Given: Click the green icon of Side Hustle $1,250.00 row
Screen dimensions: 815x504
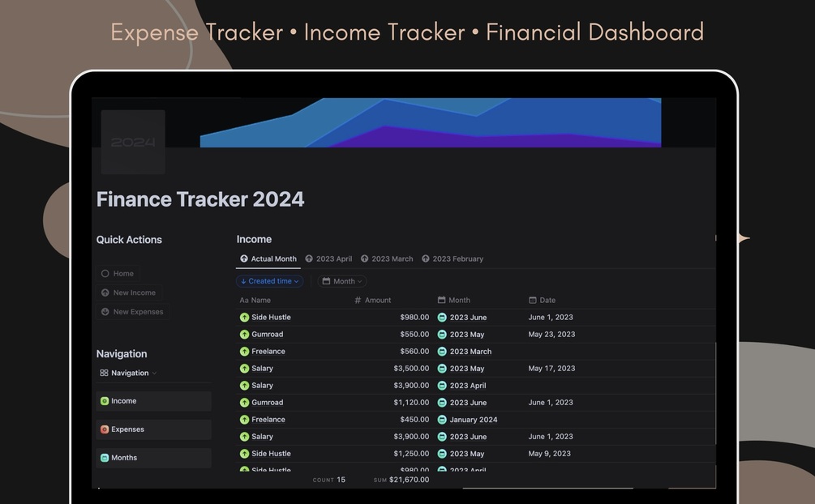Looking at the screenshot, I should click(244, 454).
